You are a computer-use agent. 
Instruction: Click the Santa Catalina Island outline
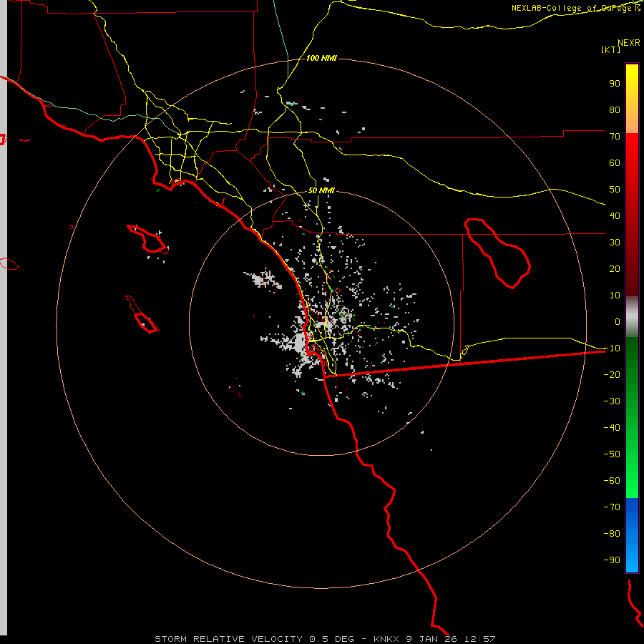[x=147, y=238]
